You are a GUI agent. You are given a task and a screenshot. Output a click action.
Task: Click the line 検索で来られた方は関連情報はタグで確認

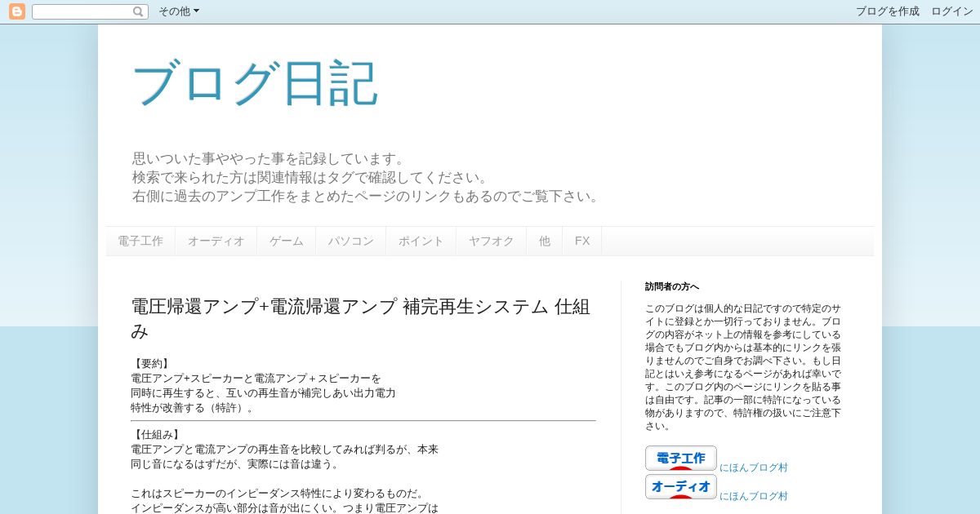pos(310,177)
